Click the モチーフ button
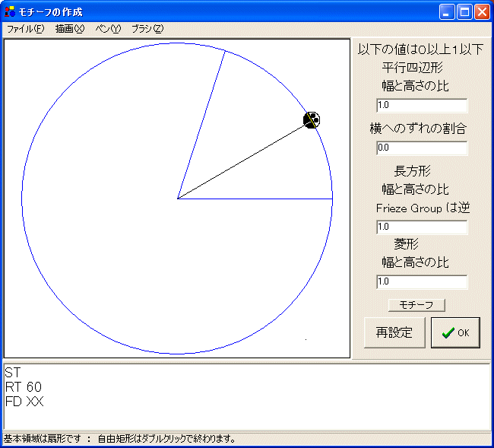The width and height of the screenshot is (494, 448). click(x=416, y=305)
